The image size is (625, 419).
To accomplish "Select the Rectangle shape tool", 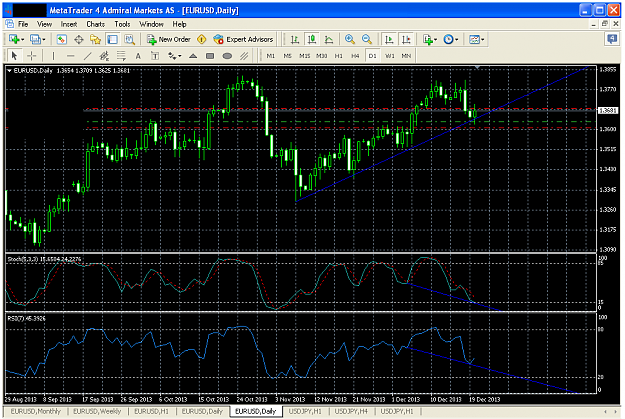I will coord(210,56).
